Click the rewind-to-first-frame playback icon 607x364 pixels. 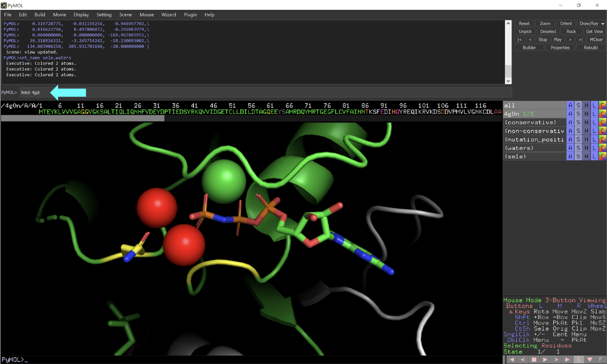[512, 360]
